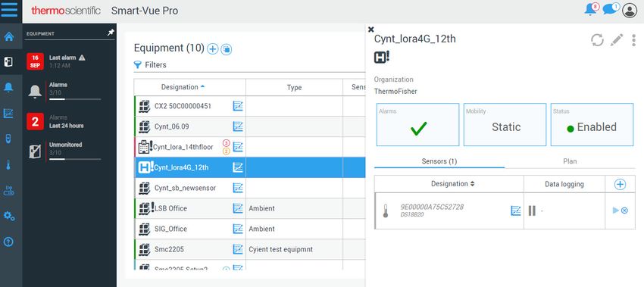Start data logging for sensor 9E00000A75C52728
The width and height of the screenshot is (644, 287).
click(x=616, y=211)
